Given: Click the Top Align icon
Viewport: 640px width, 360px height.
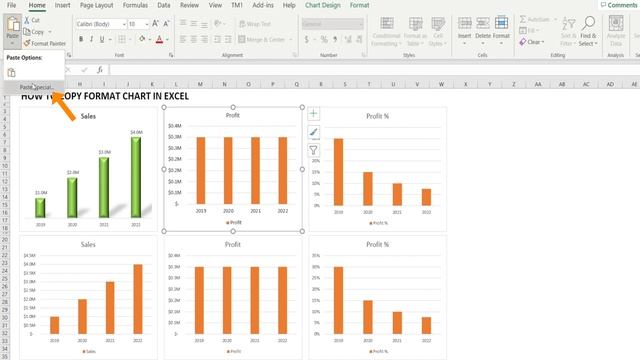Looking at the screenshot, I should tap(183, 24).
